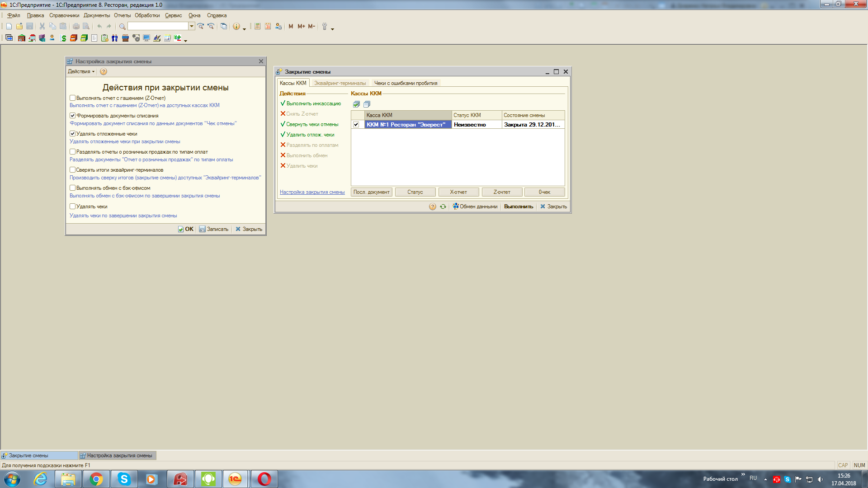Click the Open file folder icon
Viewport: 868px width, 488px height.
coord(19,26)
